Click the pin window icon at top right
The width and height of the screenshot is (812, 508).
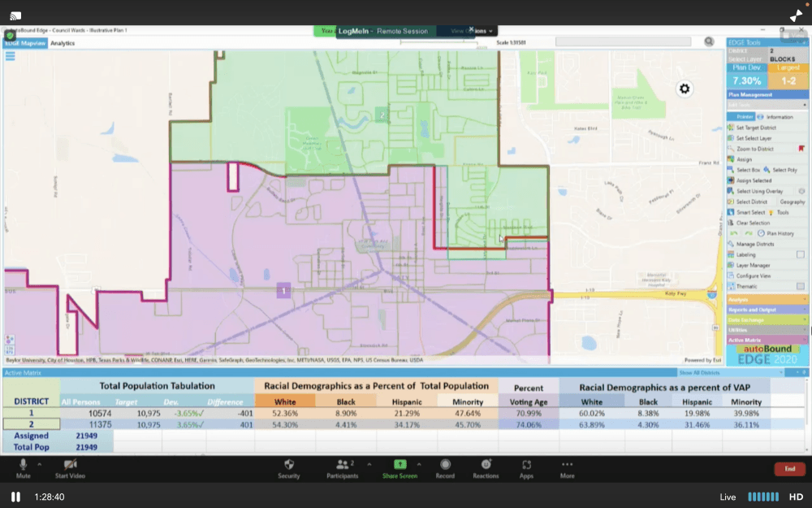coord(796,15)
